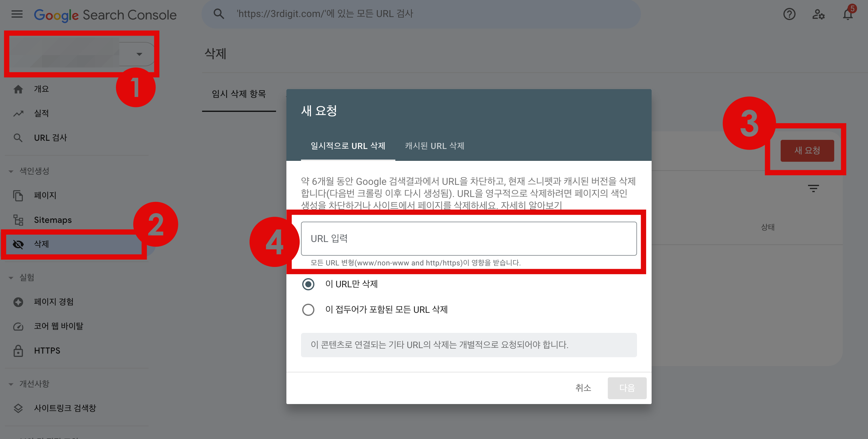
Task: Click the crossed-eye icon beside 삭제
Action: point(18,244)
